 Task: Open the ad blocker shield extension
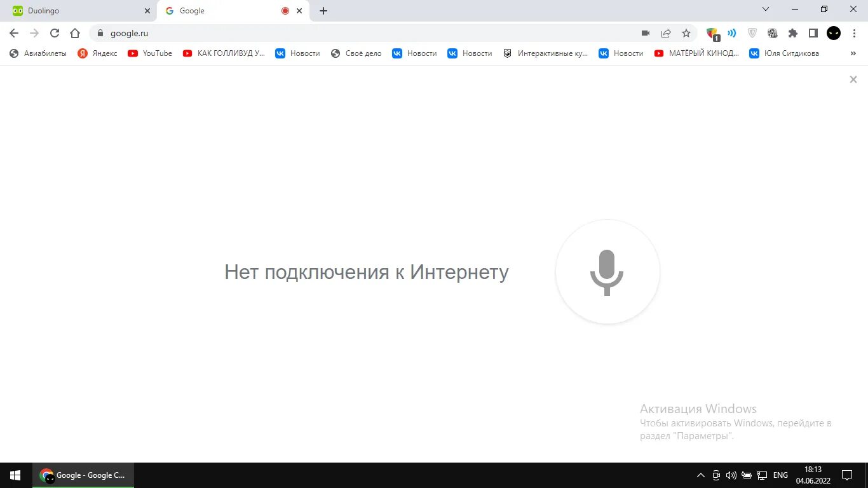pyautogui.click(x=711, y=33)
